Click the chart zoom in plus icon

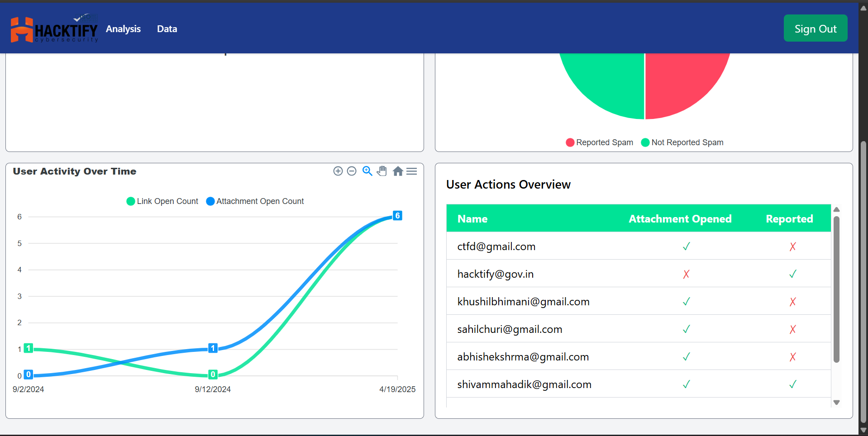click(338, 171)
